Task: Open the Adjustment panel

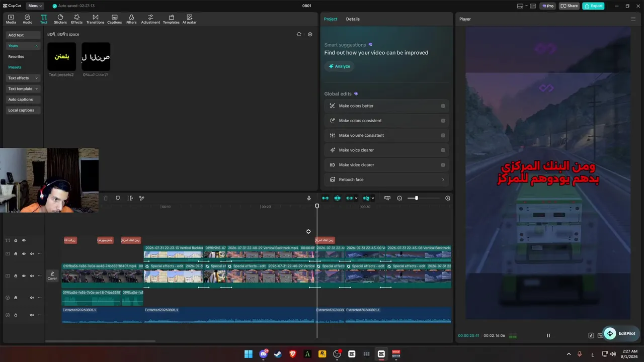Action: 150,19
